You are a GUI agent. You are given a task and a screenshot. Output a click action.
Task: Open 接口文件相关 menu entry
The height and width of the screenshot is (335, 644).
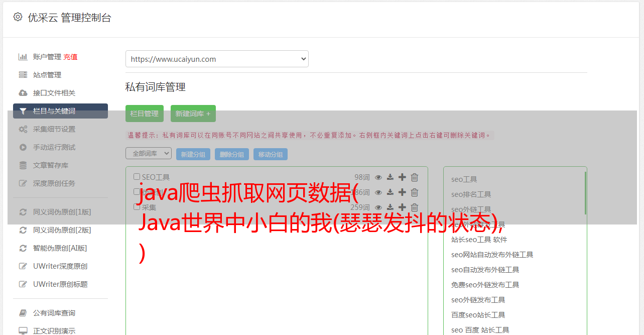point(54,93)
